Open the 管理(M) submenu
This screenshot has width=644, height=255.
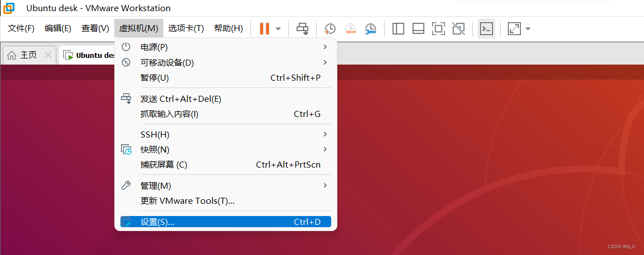(225, 186)
